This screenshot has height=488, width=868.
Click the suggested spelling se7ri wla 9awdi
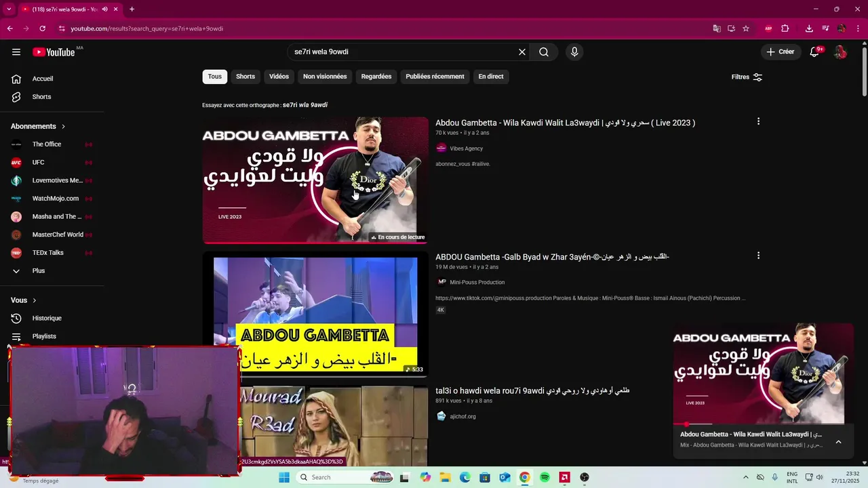305,105
